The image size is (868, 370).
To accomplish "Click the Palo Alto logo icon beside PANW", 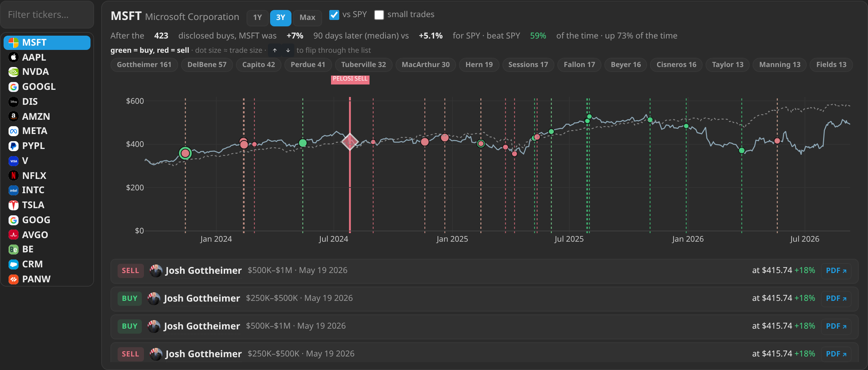I will (x=14, y=279).
